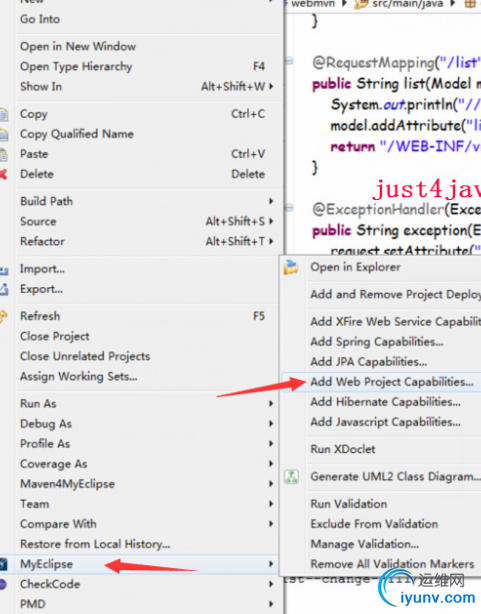481x614 pixels.
Task: Click the webmvn breadcrumb segment
Action: (313, 4)
